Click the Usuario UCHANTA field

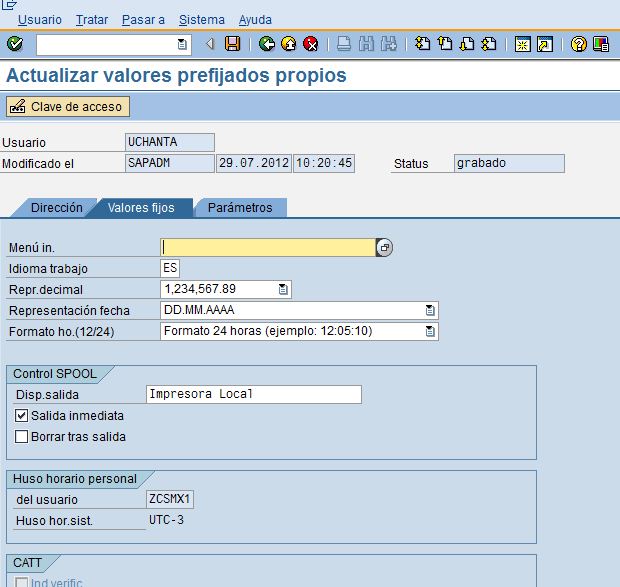[x=170, y=142]
